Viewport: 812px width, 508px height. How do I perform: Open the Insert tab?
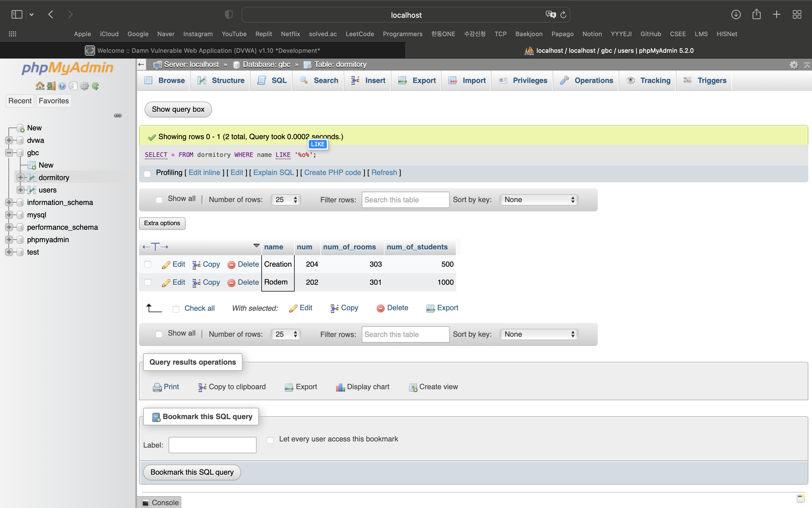[368, 81]
